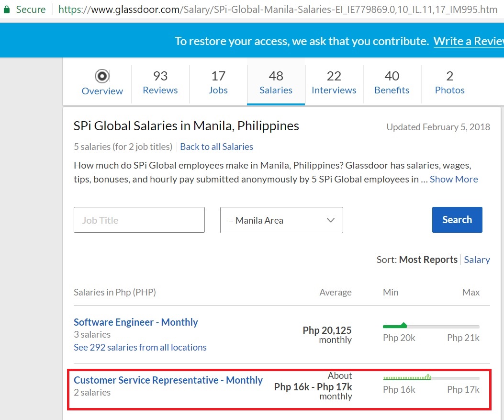
Task: Click the Php 16k min value under the dotted bar
Action: pyautogui.click(x=399, y=389)
